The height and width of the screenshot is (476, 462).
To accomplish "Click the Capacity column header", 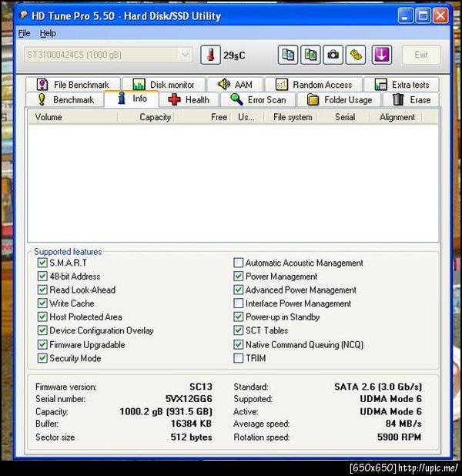I will [146, 117].
